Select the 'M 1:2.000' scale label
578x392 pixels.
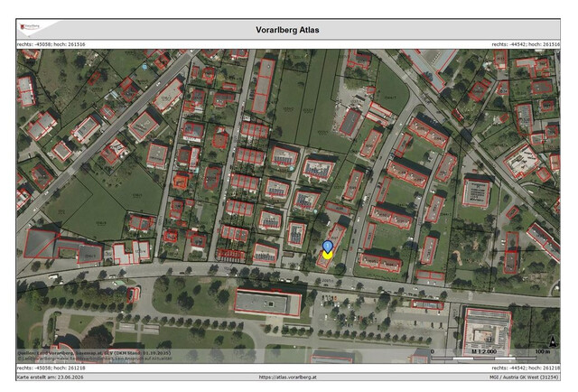(484, 351)
